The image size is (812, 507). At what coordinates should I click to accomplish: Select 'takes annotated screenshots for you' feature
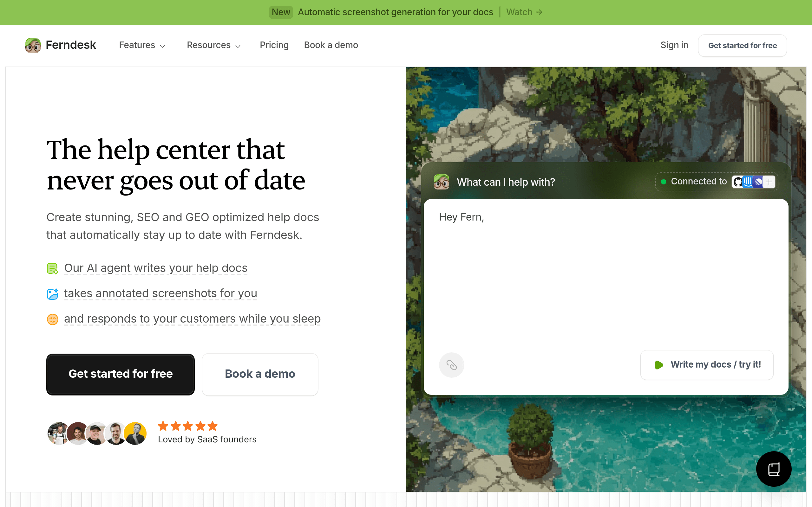click(x=160, y=293)
